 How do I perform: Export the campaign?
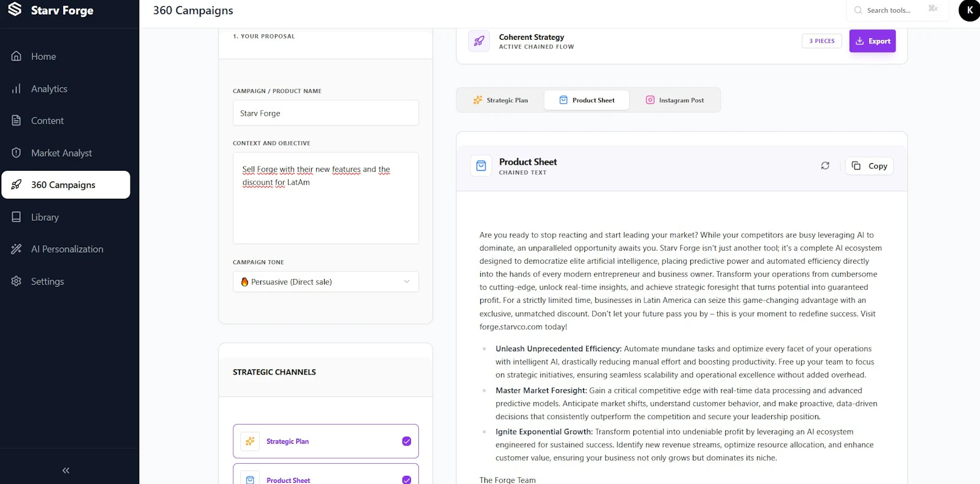click(872, 41)
